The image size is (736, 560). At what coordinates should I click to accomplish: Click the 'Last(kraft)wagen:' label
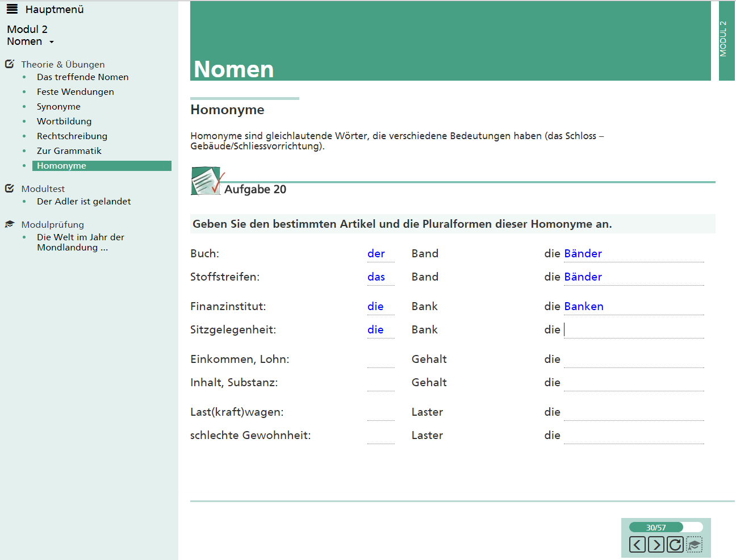237,412
